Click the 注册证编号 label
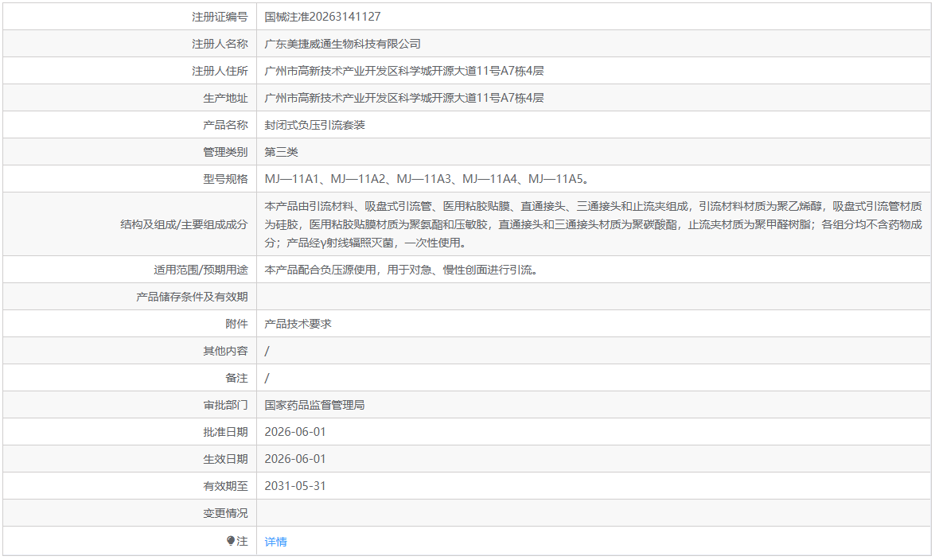 click(220, 17)
